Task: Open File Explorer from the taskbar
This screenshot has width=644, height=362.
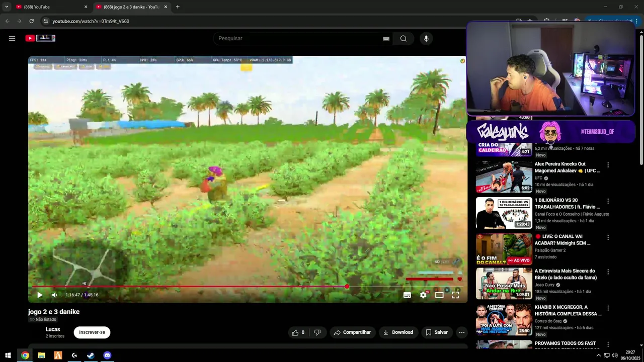Action: [41, 355]
